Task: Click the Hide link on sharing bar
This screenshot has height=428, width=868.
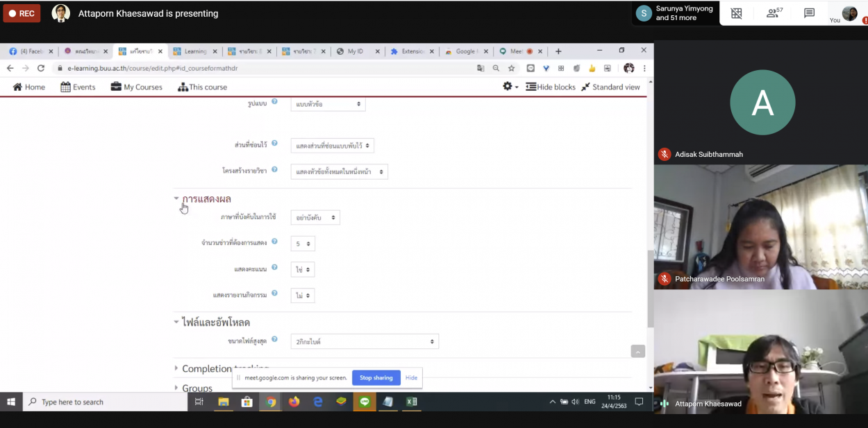Action: pyautogui.click(x=411, y=377)
